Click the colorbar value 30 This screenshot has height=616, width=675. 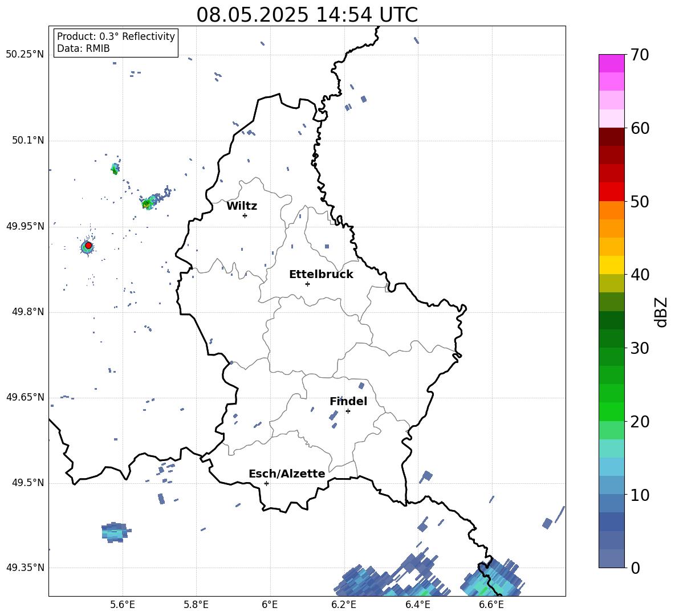tap(640, 348)
